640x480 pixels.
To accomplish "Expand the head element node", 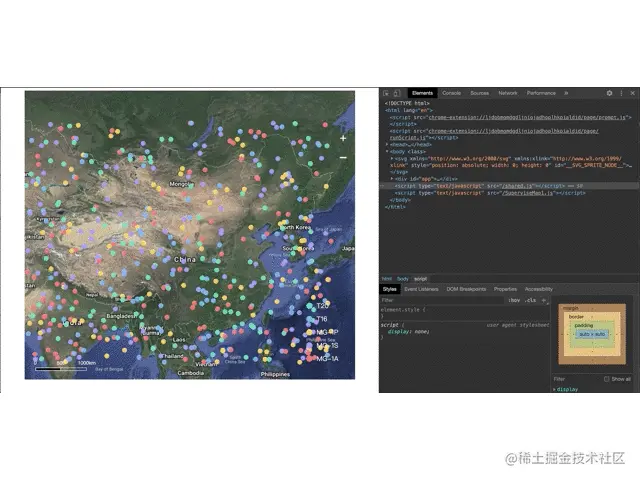I will 387,144.
